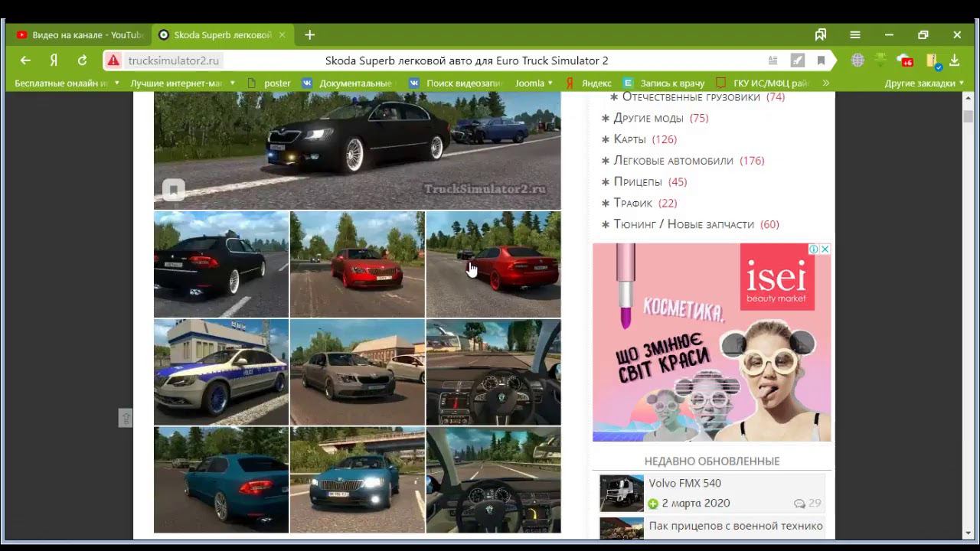Click the bookmark overlay icon on main image
The image size is (980, 551).
tap(174, 190)
